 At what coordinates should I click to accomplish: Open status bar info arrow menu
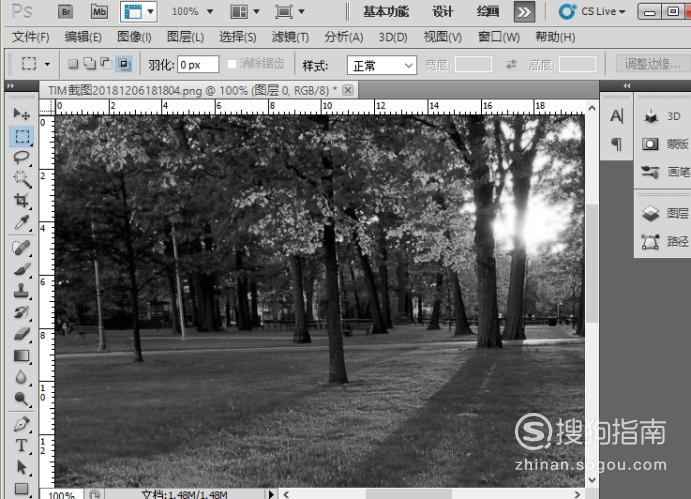click(x=271, y=494)
